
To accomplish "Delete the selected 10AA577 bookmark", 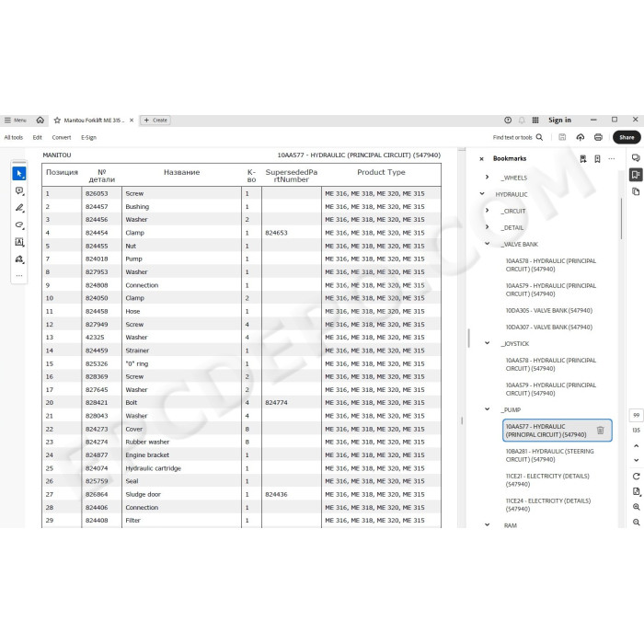I will pos(600,430).
